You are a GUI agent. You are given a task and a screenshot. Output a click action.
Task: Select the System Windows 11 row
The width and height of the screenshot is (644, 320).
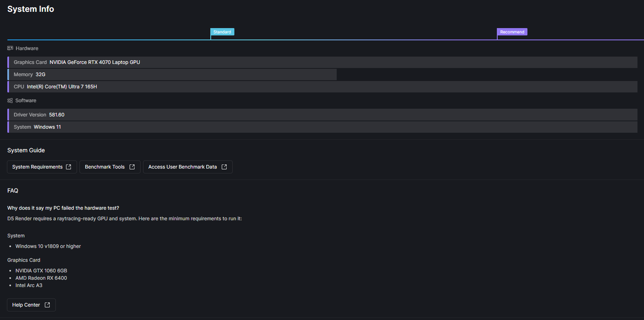point(322,127)
